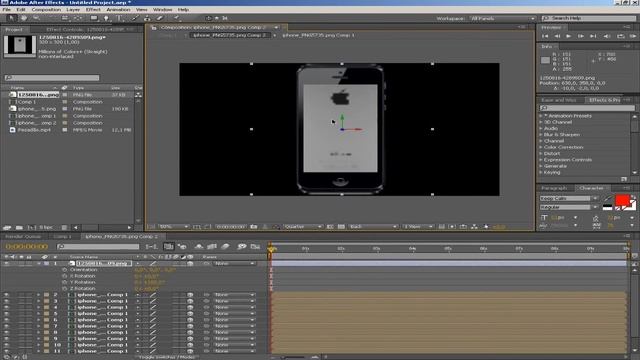Toggle Z Rotation stopwatch
This screenshot has height=360, width=640.
pos(64,289)
